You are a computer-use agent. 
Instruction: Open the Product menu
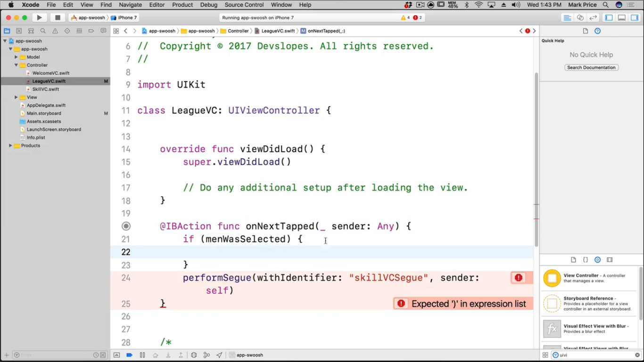click(182, 5)
